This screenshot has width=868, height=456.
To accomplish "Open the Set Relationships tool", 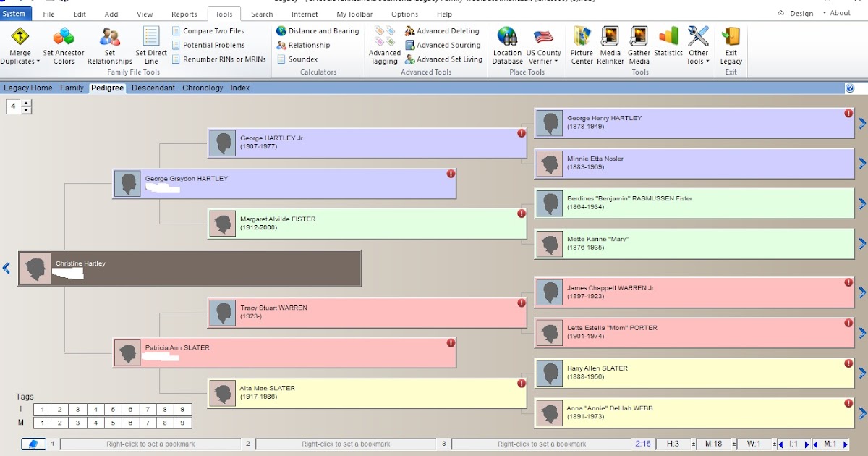I will [x=109, y=43].
